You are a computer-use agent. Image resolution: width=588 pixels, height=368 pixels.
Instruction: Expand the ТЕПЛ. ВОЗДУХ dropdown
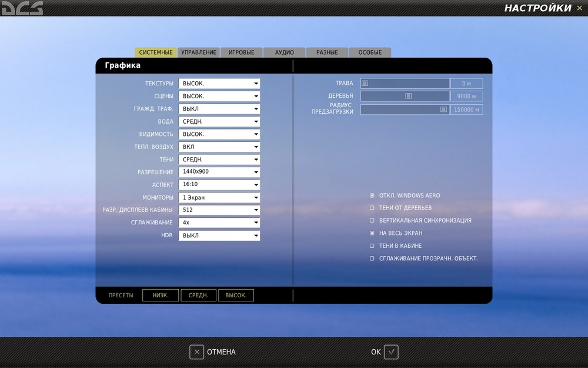point(219,147)
